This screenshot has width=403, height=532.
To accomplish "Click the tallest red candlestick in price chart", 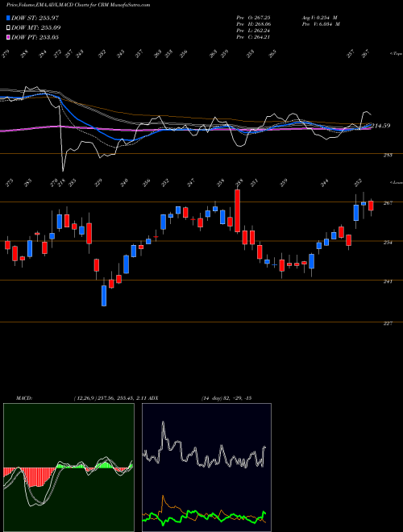I will (238, 210).
